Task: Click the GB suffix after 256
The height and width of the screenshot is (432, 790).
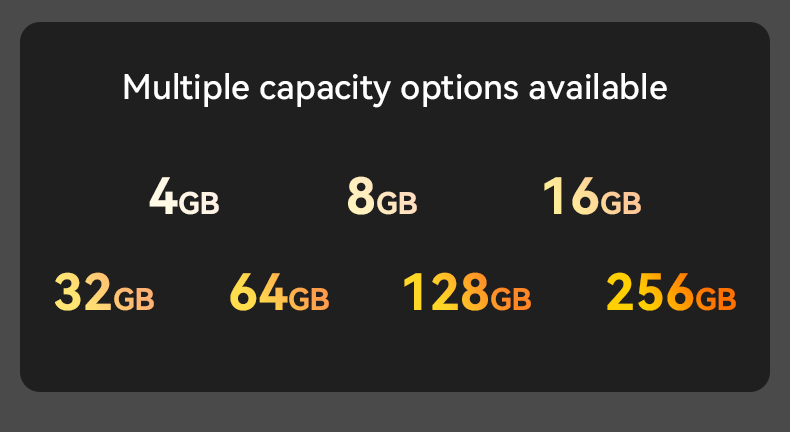Action: click(715, 299)
